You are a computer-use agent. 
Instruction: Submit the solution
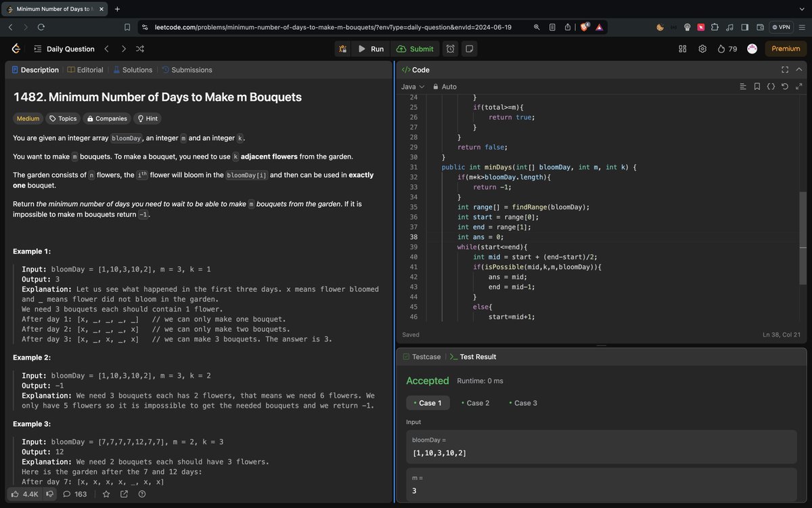(x=415, y=49)
